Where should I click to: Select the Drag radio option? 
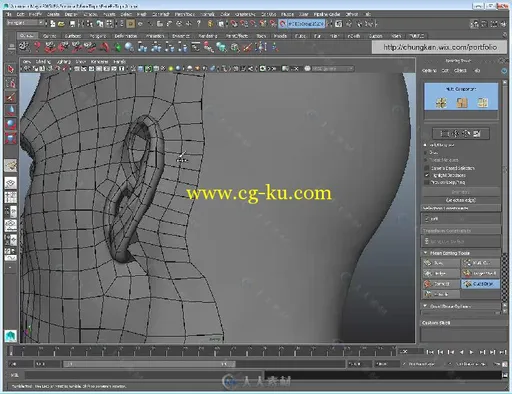click(425, 152)
